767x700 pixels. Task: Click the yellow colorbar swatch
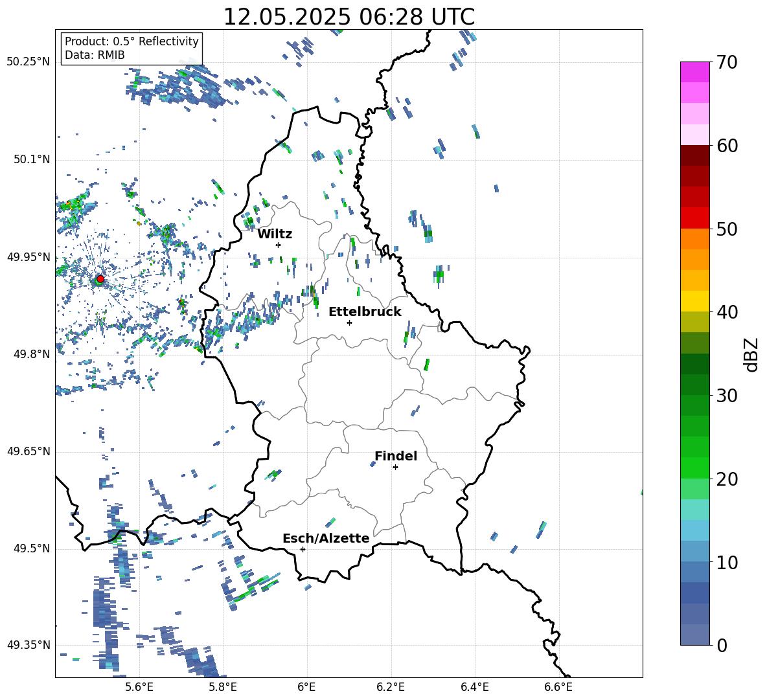(694, 301)
